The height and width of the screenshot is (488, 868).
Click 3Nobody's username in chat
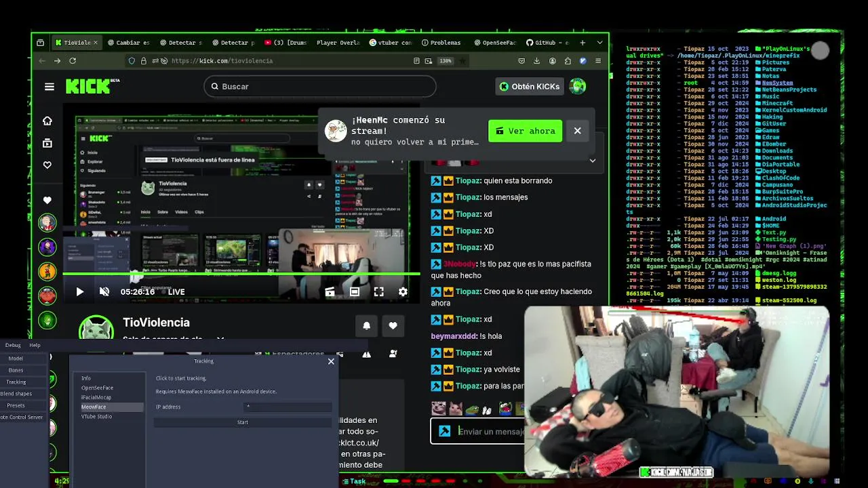(x=459, y=264)
